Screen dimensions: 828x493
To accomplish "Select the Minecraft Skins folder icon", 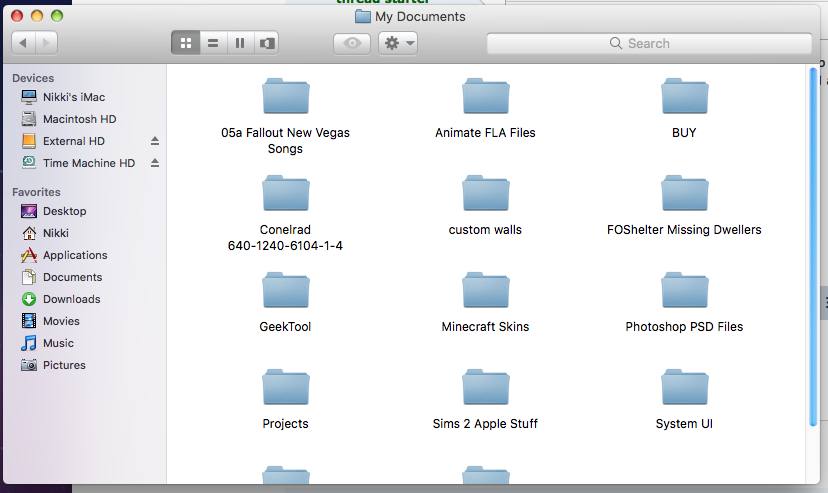I will pyautogui.click(x=485, y=290).
